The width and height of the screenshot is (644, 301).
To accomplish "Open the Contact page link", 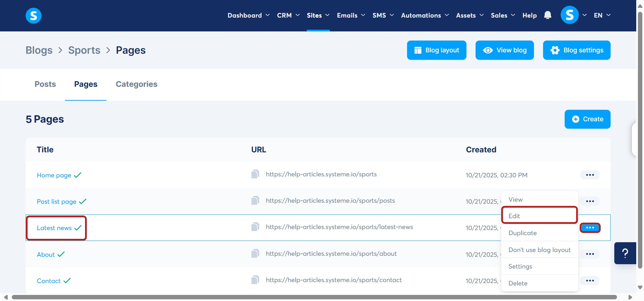I will point(49,281).
